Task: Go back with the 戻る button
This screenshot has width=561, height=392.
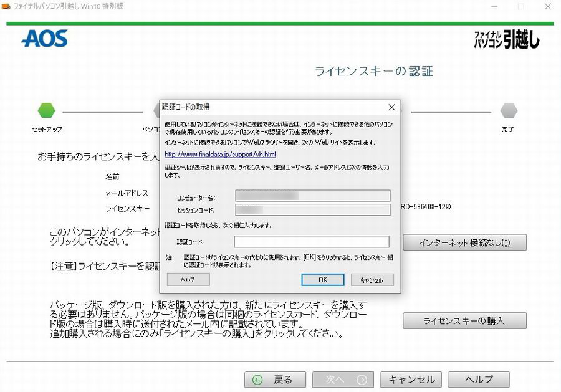Action: pyautogui.click(x=275, y=380)
